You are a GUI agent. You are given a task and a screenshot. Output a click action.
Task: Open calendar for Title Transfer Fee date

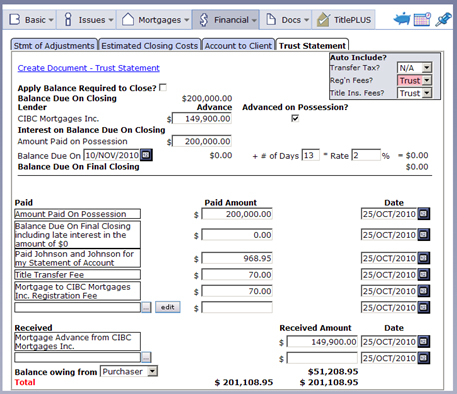[x=424, y=275]
